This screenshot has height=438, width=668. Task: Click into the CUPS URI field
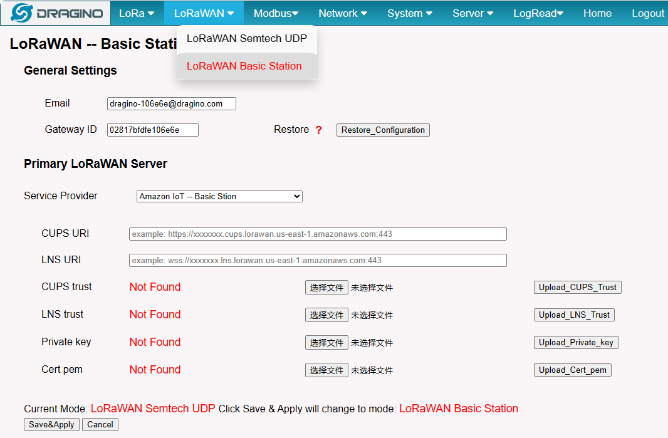click(x=318, y=234)
